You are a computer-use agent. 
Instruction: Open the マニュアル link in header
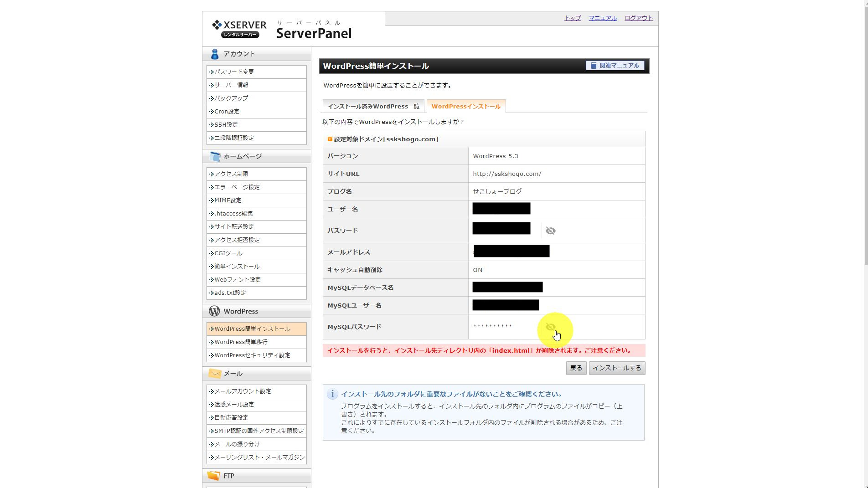pos(602,18)
